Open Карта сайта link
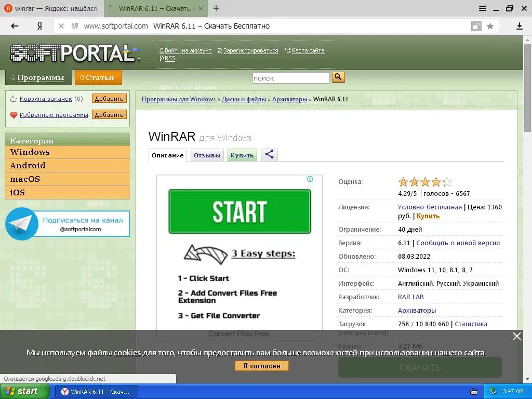 click(x=308, y=50)
